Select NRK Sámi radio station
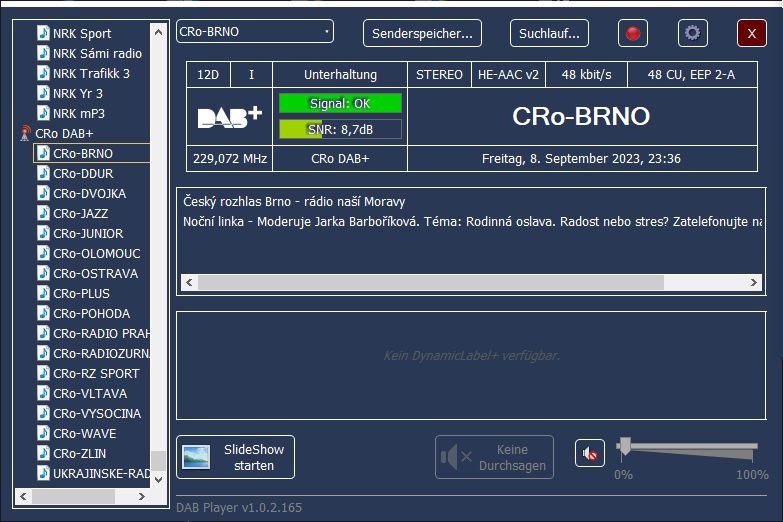The width and height of the screenshot is (783, 522). tap(97, 53)
